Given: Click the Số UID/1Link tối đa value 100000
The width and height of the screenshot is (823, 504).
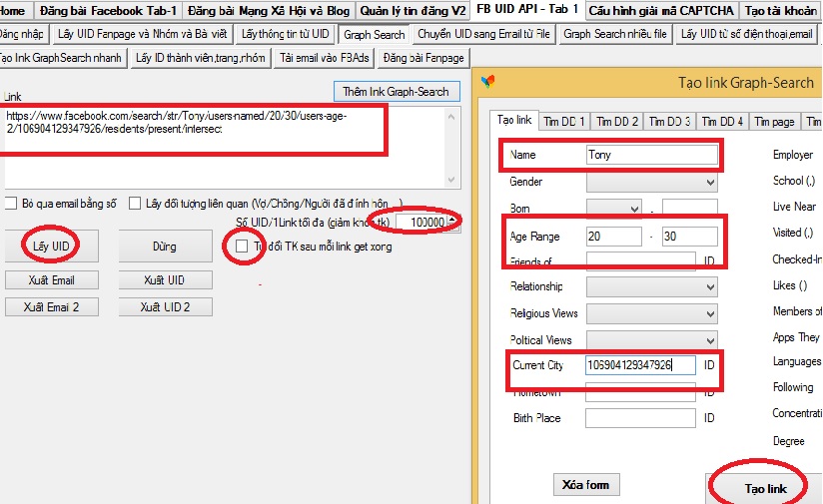Looking at the screenshot, I should 421,223.
